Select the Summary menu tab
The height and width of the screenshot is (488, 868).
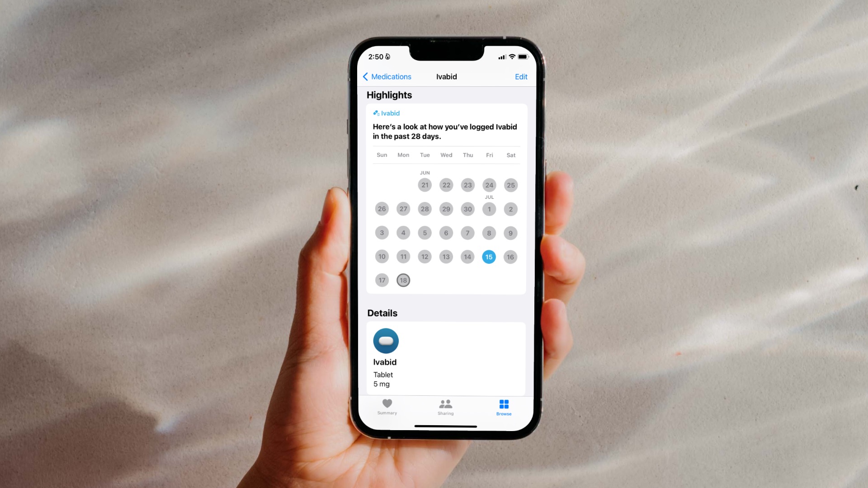[387, 407]
